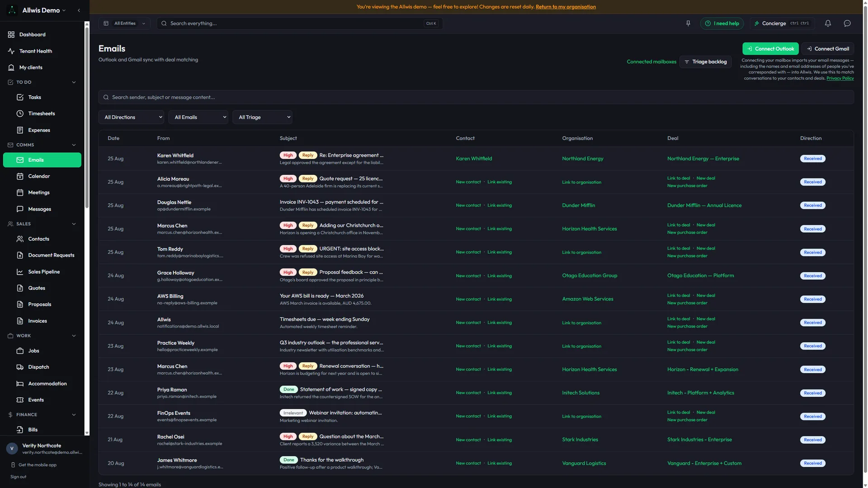Select Emails in the sidebar

[42, 160]
